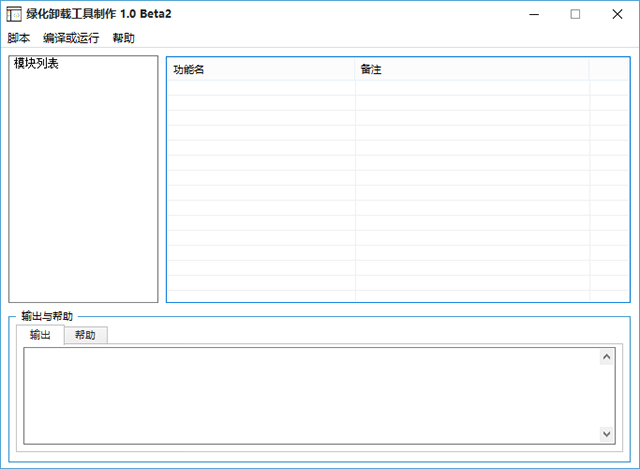640x469 pixels.
Task: Click the 模块列表 list box
Action: (x=83, y=179)
